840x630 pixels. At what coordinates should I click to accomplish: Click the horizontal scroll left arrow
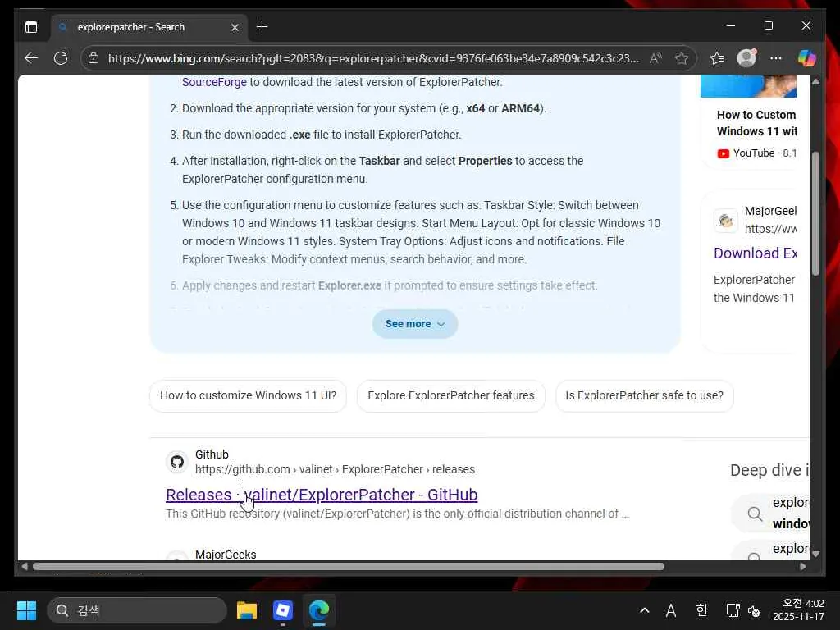point(24,566)
